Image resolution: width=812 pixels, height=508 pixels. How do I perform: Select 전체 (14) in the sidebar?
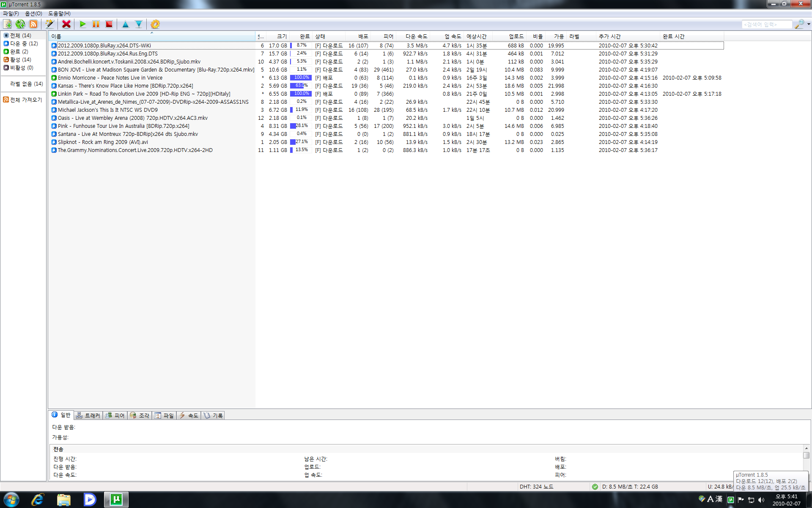pyautogui.click(x=21, y=36)
